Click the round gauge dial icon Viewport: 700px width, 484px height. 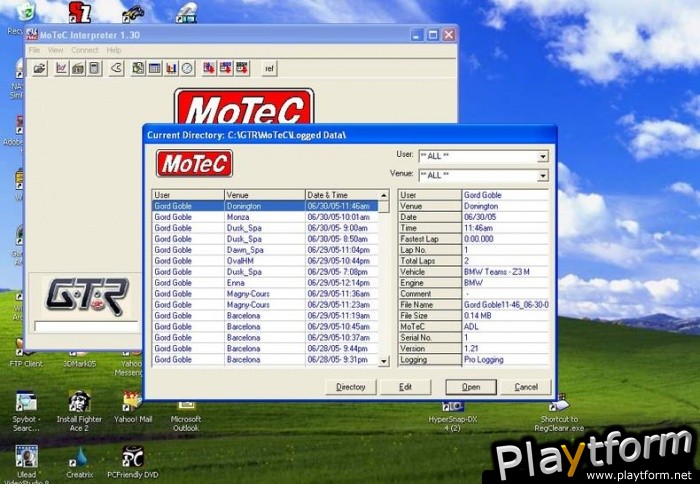187,69
